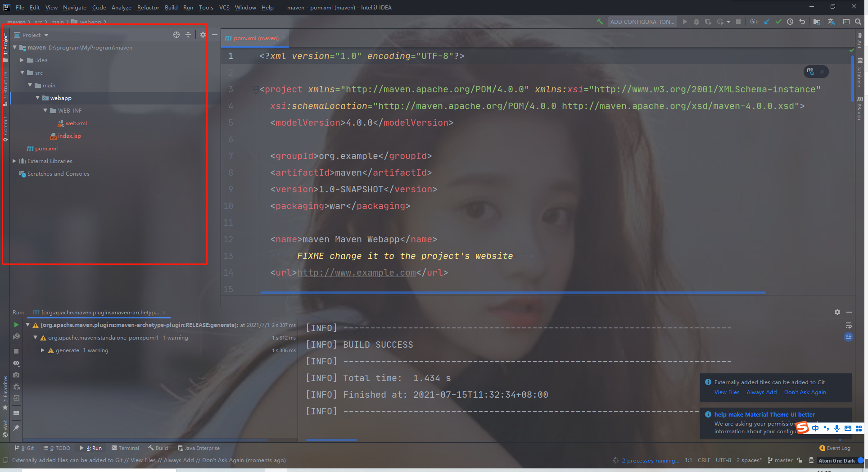Collapse the src folder
868x472 pixels.
tap(22, 73)
